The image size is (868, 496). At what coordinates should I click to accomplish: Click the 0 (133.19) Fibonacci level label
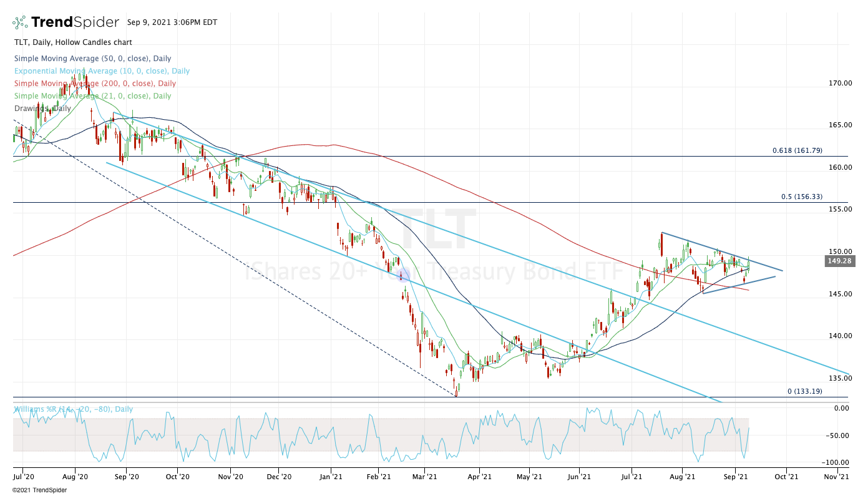coord(804,391)
